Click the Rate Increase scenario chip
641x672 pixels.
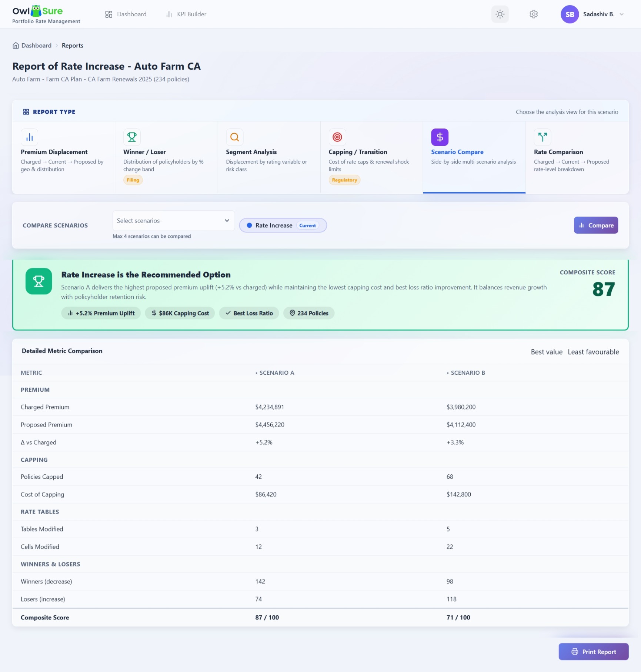click(x=283, y=225)
